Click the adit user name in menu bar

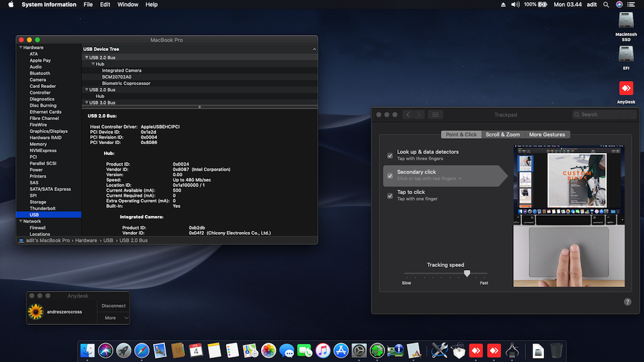(592, 5)
